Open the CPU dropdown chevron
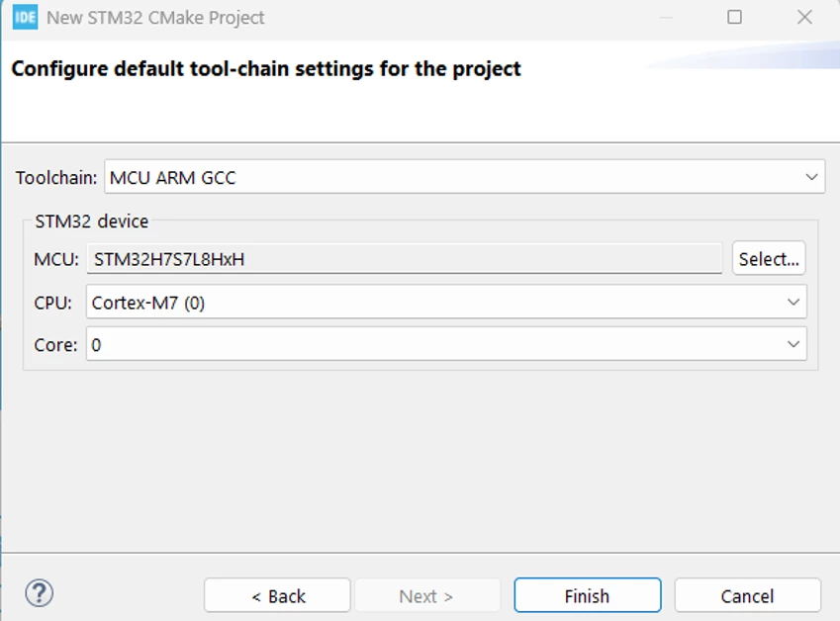This screenshot has width=840, height=621. pos(793,302)
